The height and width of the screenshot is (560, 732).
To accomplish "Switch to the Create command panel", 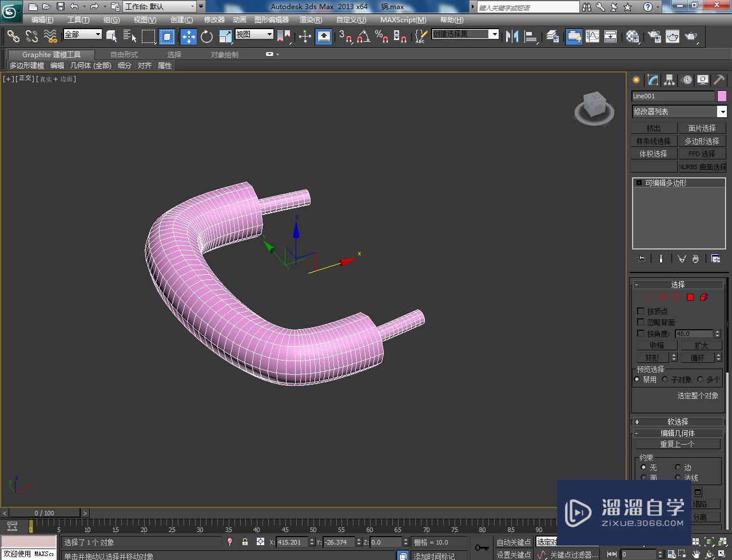I will pyautogui.click(x=636, y=80).
